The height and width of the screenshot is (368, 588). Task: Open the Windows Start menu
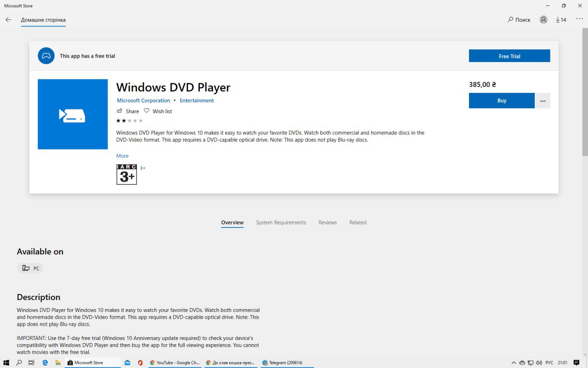(x=6, y=362)
